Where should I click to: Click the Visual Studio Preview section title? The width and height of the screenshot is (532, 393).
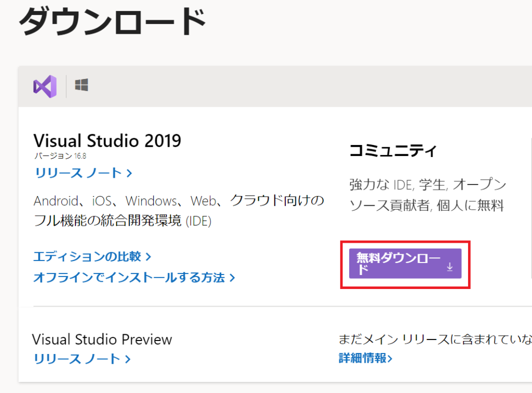coord(102,339)
